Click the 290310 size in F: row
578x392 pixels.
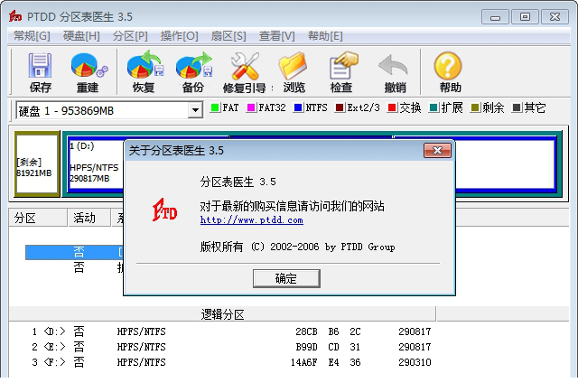click(x=415, y=362)
